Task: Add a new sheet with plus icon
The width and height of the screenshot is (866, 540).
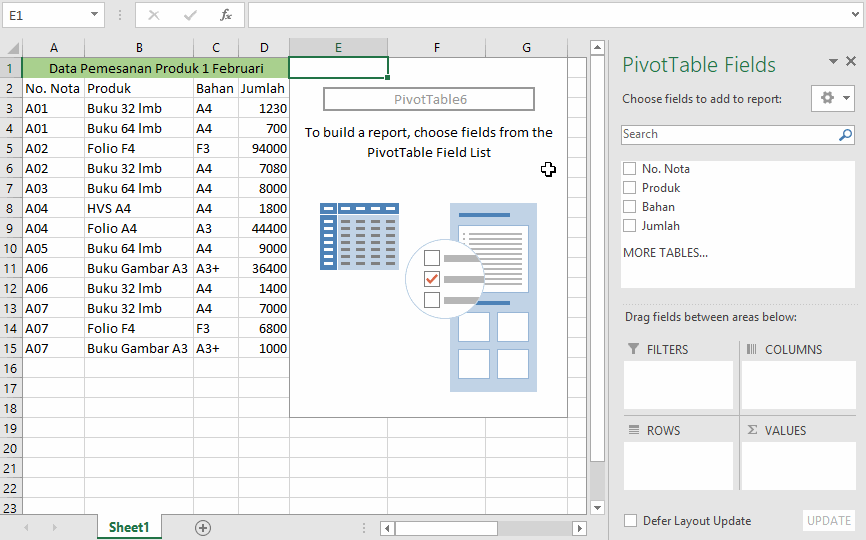Action: 203,527
